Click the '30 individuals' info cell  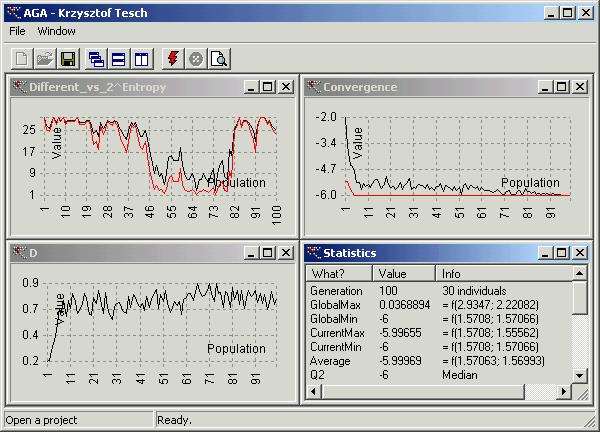click(474, 291)
